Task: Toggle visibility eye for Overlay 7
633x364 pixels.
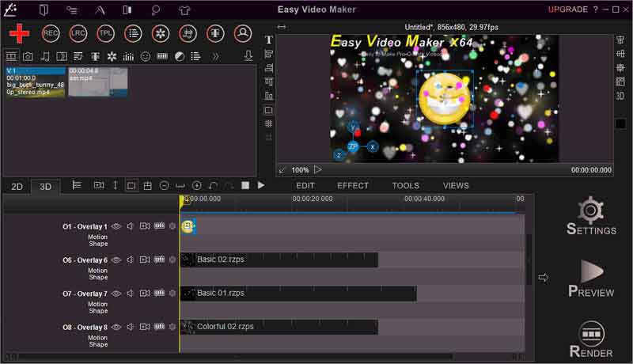Action: [116, 294]
